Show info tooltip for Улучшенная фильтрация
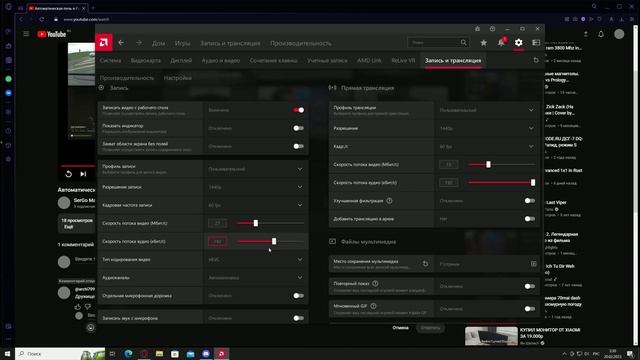This screenshot has width=640, height=360. [x=389, y=200]
